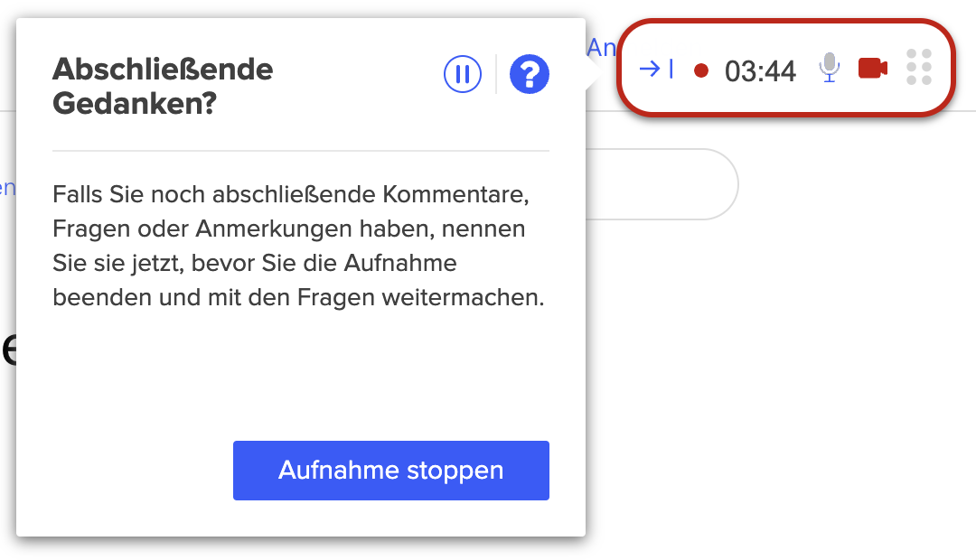The width and height of the screenshot is (976, 560).
Task: Click the 03:44 recording timer
Action: (x=760, y=71)
